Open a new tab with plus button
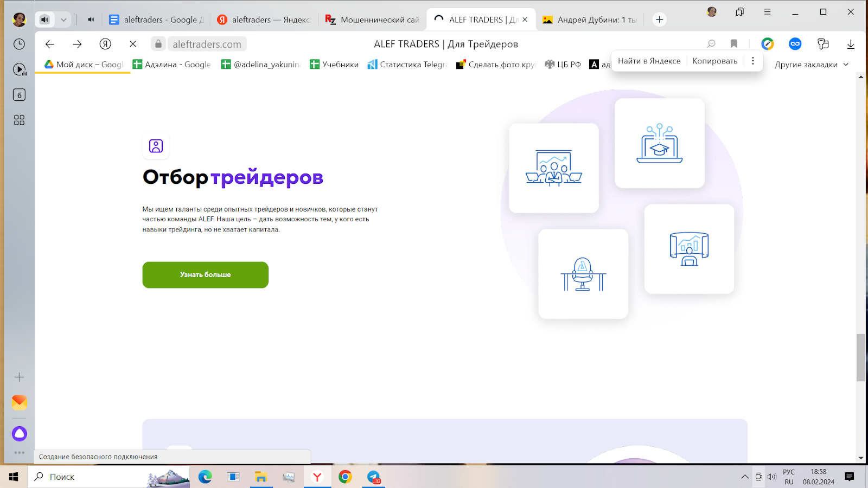Image resolution: width=868 pixels, height=488 pixels. coord(659,20)
